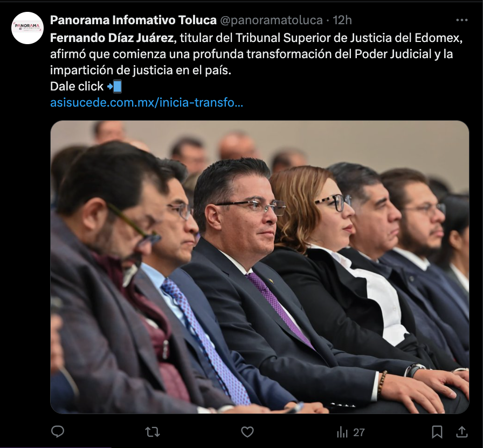Screen dimensions: 483x448
Task: Bookmark this post
Action: click(437, 432)
